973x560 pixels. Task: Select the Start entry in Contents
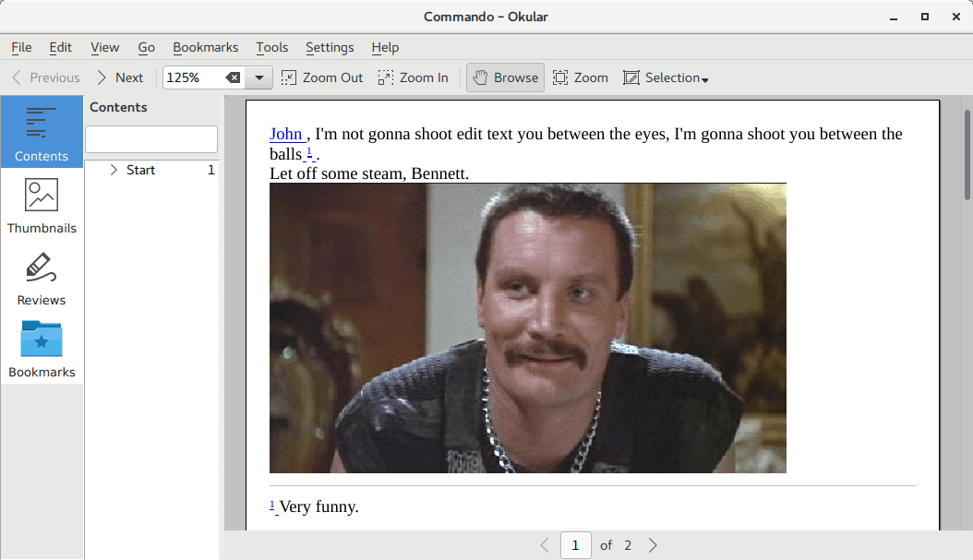coord(141,170)
